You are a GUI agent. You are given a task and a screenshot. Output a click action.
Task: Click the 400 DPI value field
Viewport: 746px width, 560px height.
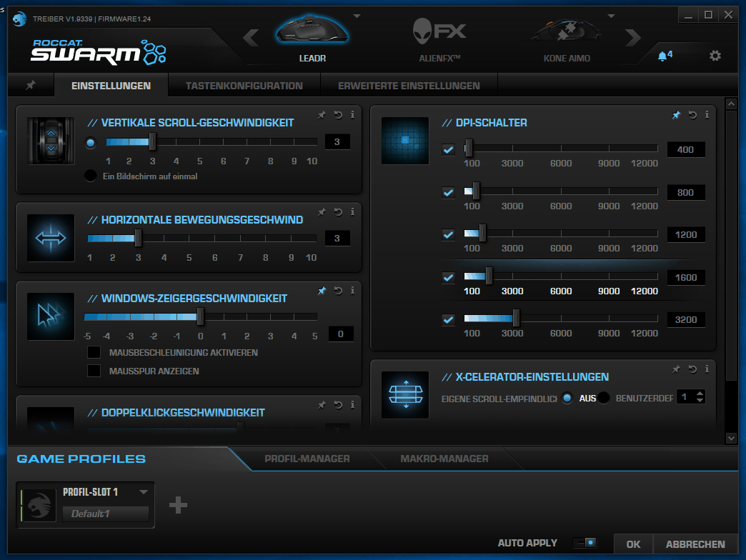coord(686,150)
